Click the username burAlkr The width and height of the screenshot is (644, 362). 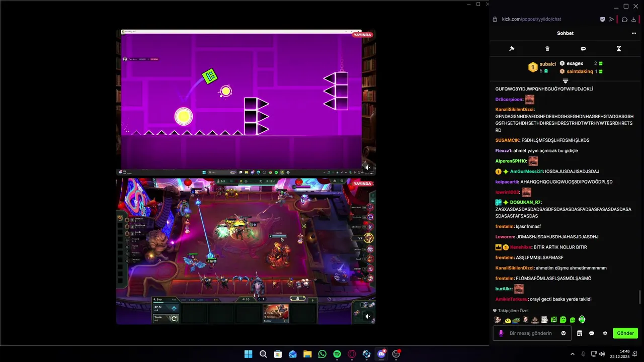(x=504, y=289)
